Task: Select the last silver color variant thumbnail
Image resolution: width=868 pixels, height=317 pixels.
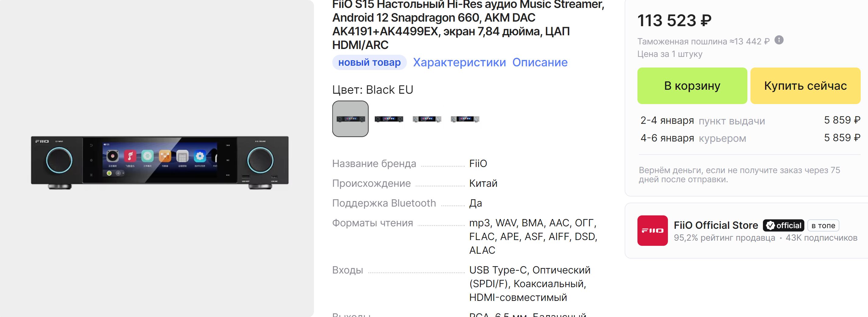Action: (x=465, y=119)
